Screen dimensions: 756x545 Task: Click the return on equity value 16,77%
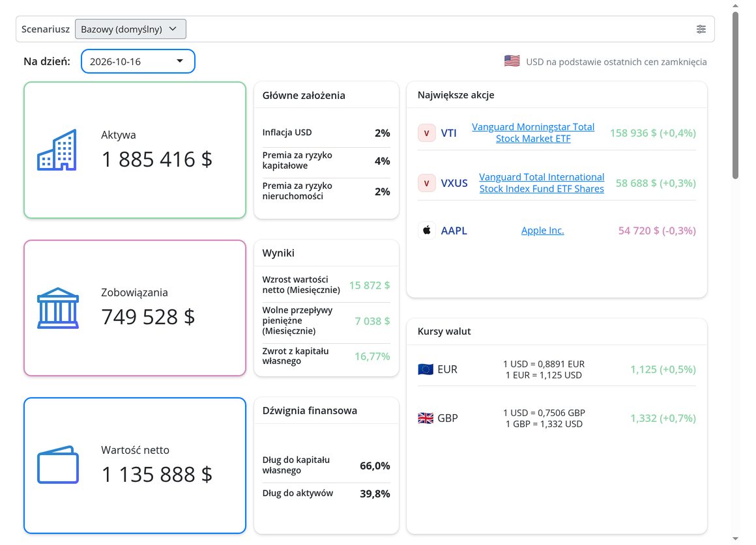point(372,356)
